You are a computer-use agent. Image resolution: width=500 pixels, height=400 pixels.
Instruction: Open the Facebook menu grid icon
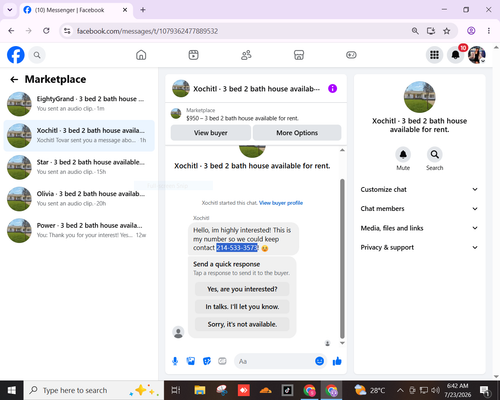[x=434, y=55]
